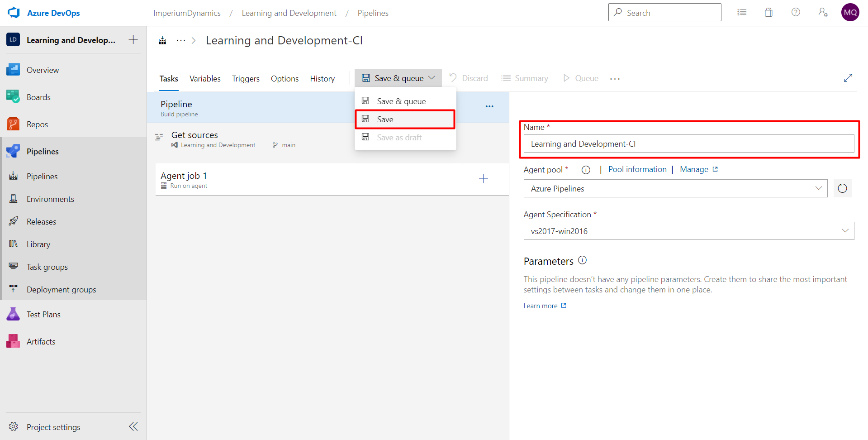
Task: Collapse the sidebar with the double chevron
Action: coord(133,426)
